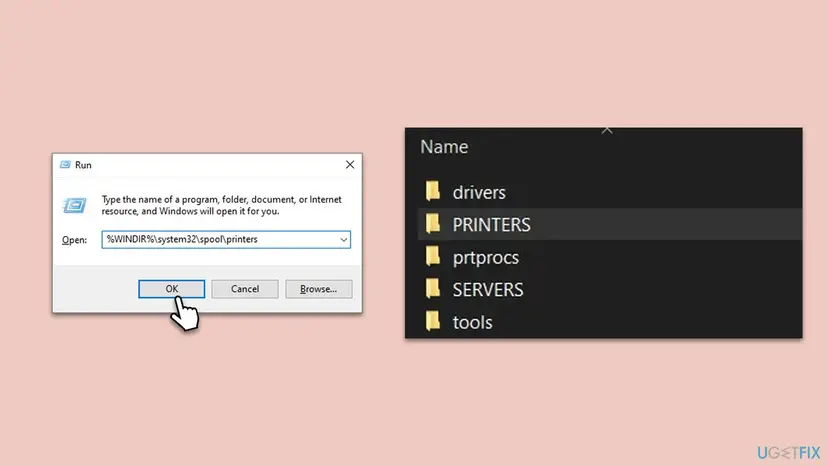This screenshot has width=828, height=466.
Task: Close the Run dialog with X
Action: coord(350,165)
